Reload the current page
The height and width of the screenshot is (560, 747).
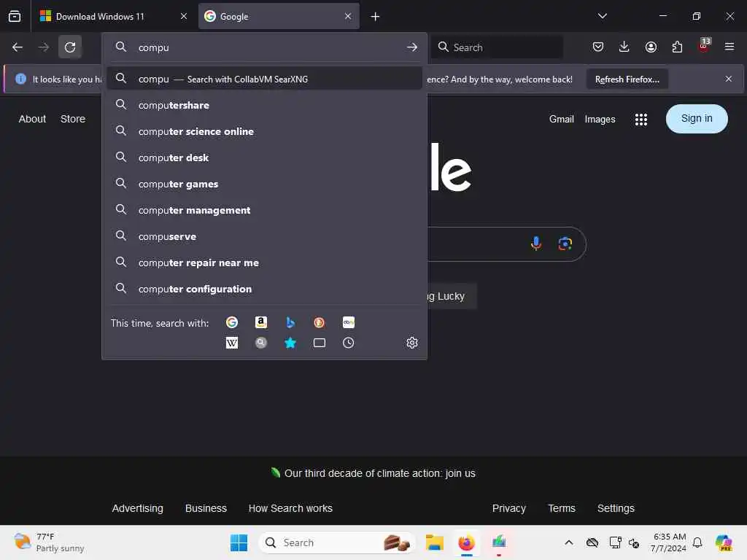point(70,47)
